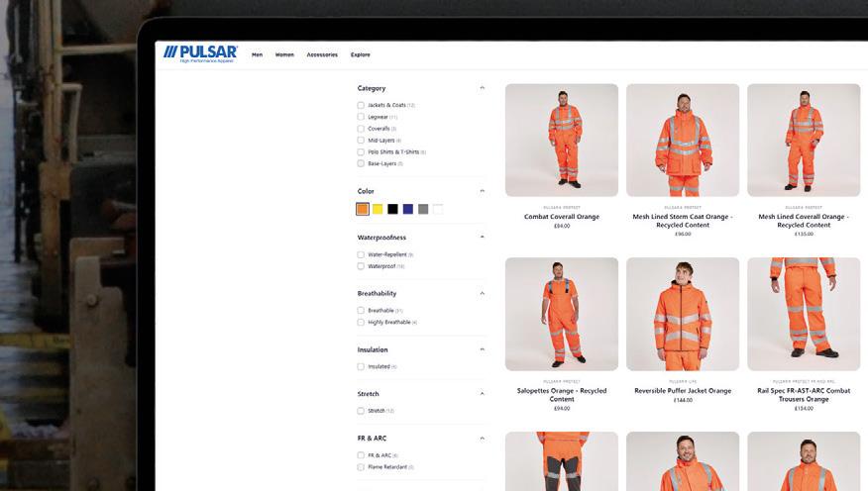The width and height of the screenshot is (868, 491).
Task: Open the Men menu
Action: [x=257, y=54]
